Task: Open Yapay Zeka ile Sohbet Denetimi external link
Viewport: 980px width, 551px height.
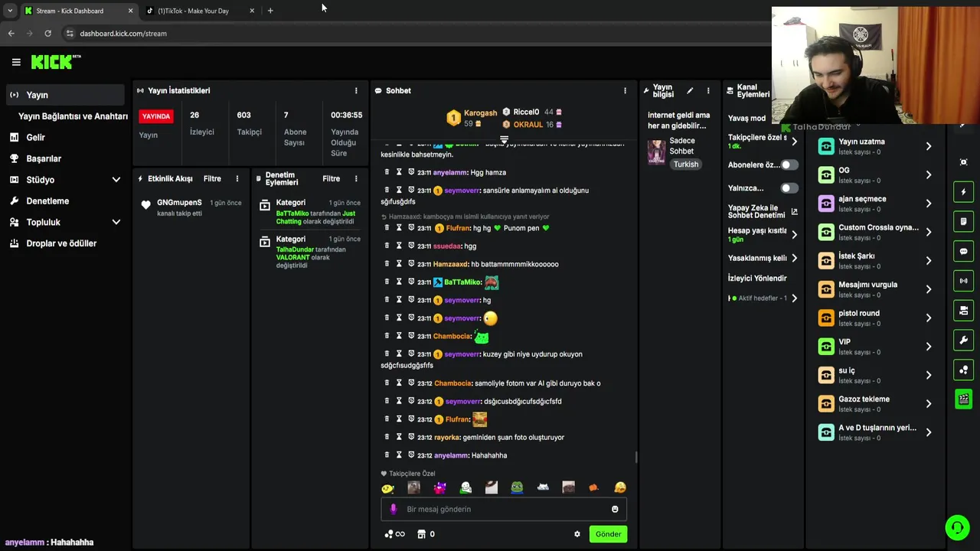Action: (x=794, y=211)
